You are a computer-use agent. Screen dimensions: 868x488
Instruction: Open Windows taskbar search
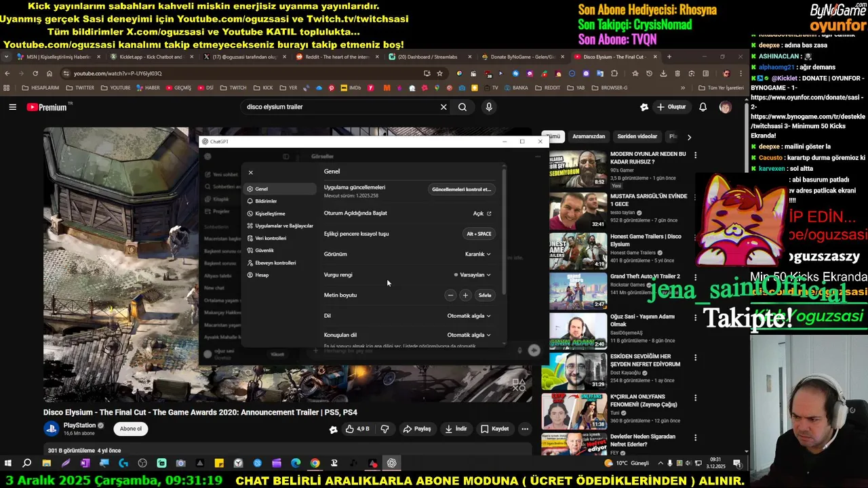pyautogui.click(x=27, y=464)
